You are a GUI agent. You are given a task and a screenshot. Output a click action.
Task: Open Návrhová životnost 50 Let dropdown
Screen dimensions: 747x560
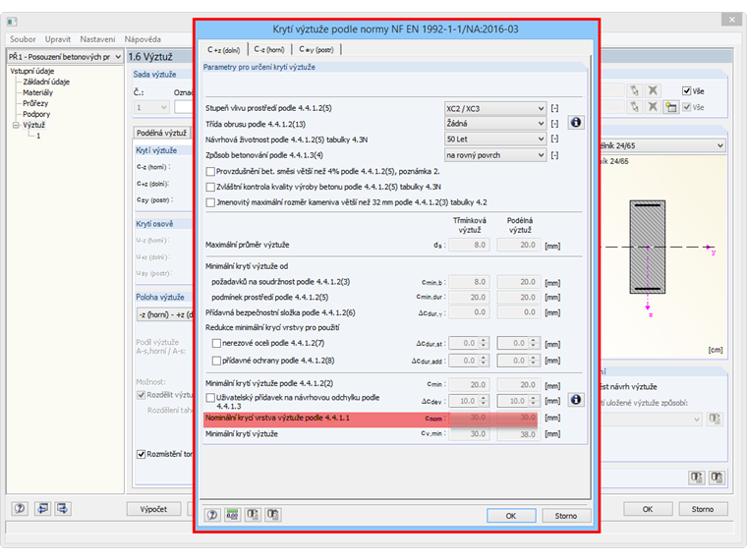(495, 140)
